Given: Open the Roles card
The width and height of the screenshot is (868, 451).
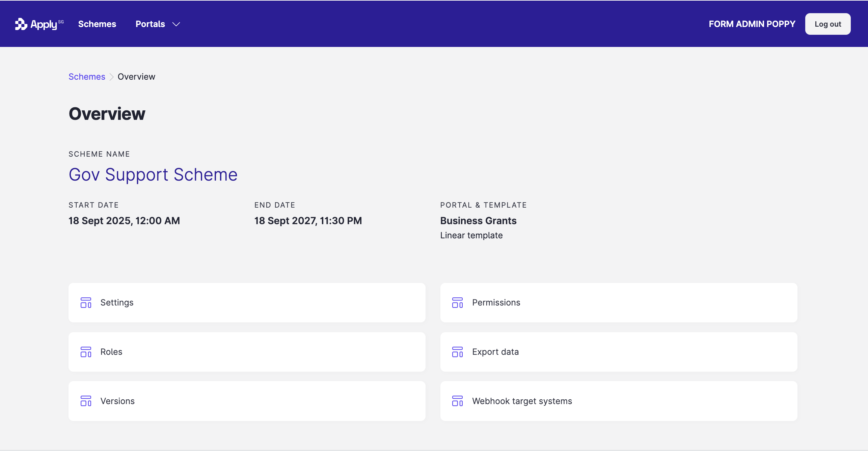Looking at the screenshot, I should (247, 352).
